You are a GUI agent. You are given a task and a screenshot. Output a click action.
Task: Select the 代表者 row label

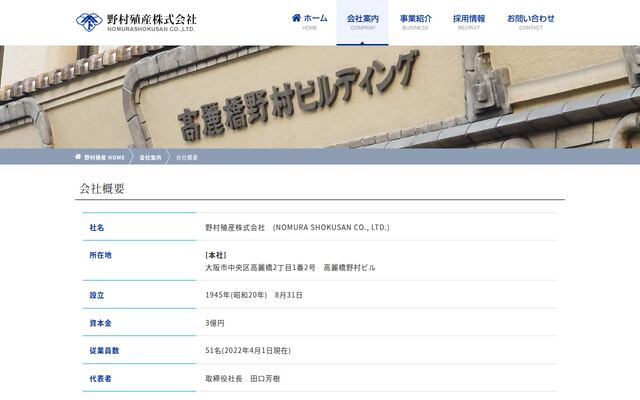pyautogui.click(x=100, y=379)
